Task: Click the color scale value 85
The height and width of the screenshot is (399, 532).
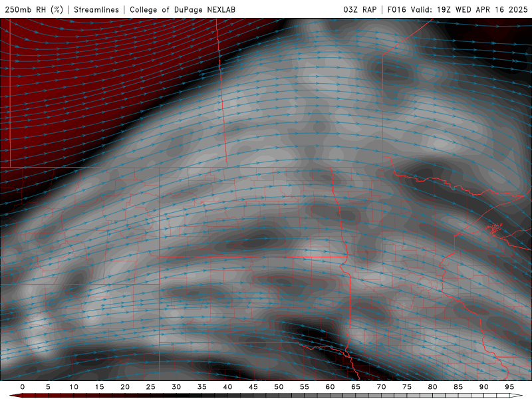Action: [x=458, y=387]
